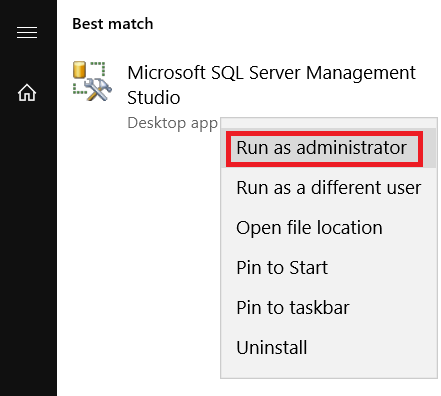Open the hamburger menu icon
The height and width of the screenshot is (396, 441).
(x=27, y=33)
